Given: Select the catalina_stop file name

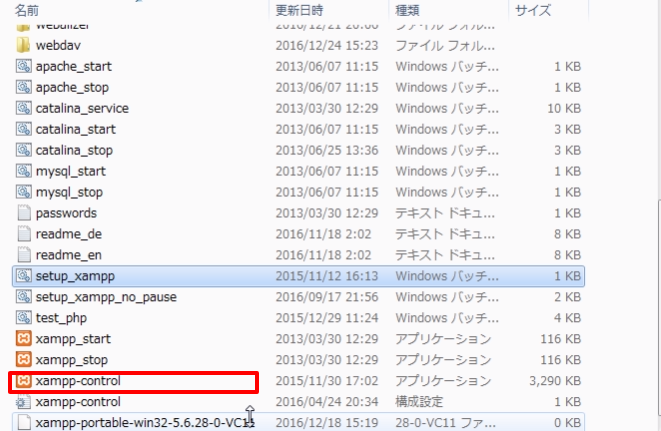Looking at the screenshot, I should pos(74,150).
